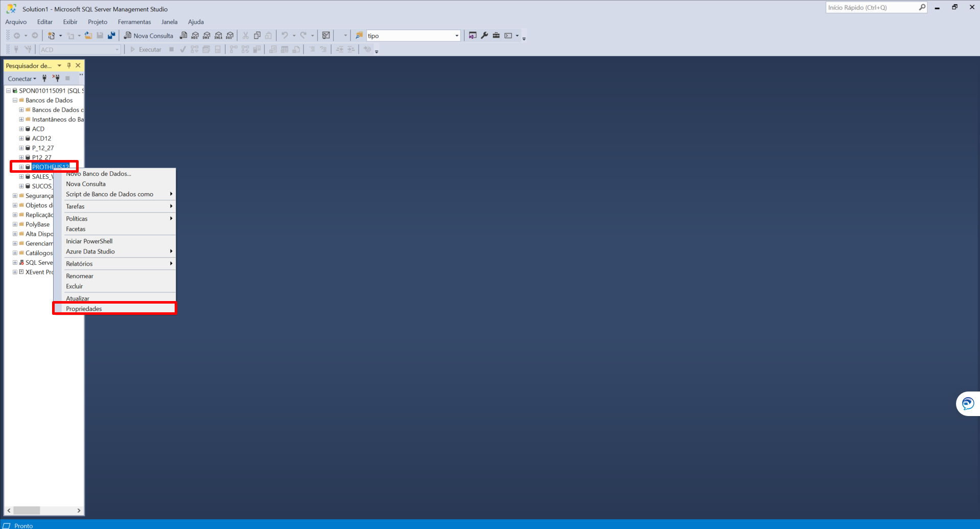The width and height of the screenshot is (980, 529).
Task: Open a Database Engine query icon
Action: pyautogui.click(x=183, y=36)
